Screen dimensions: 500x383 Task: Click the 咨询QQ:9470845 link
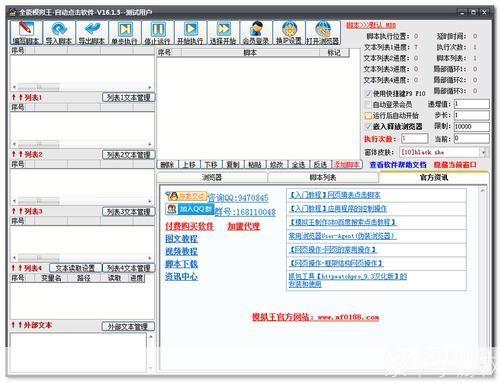(x=238, y=198)
